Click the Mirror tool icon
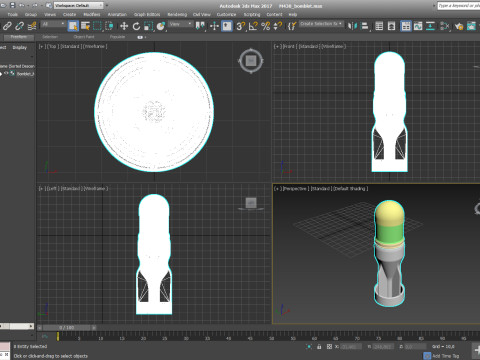The height and width of the screenshot is (360, 480). click(352, 26)
